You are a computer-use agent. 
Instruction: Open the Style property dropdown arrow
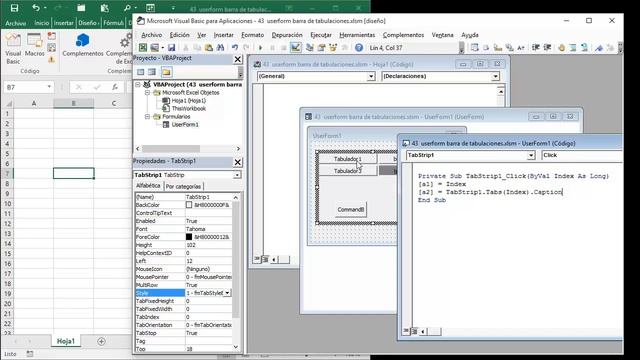pyautogui.click(x=227, y=293)
